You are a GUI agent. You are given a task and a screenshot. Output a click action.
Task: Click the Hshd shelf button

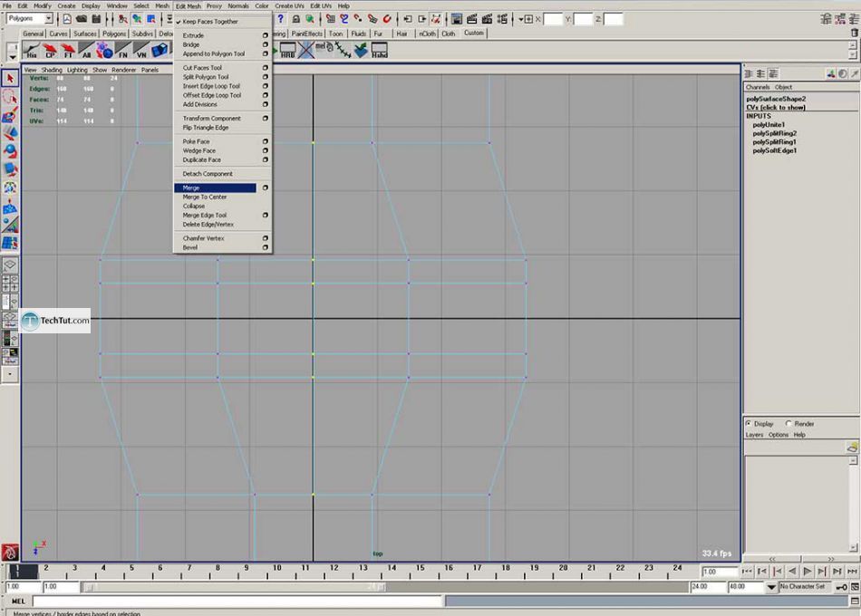point(379,51)
